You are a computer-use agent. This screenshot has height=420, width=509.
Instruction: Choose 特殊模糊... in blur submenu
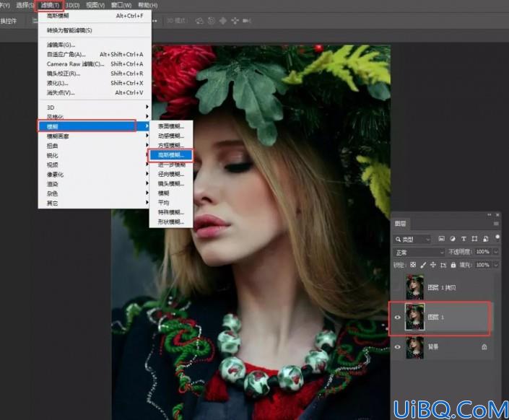(x=171, y=212)
